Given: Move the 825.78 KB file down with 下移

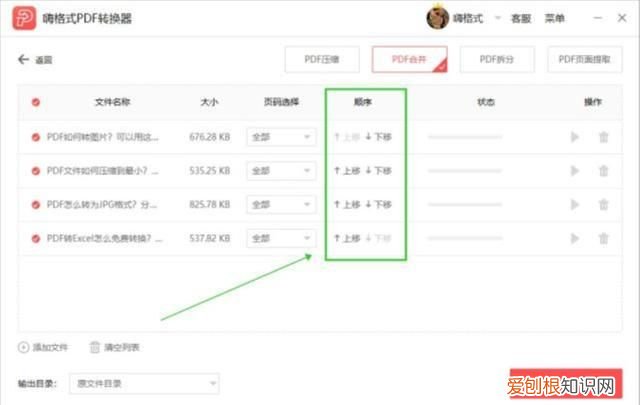Looking at the screenshot, I should coord(379,204).
